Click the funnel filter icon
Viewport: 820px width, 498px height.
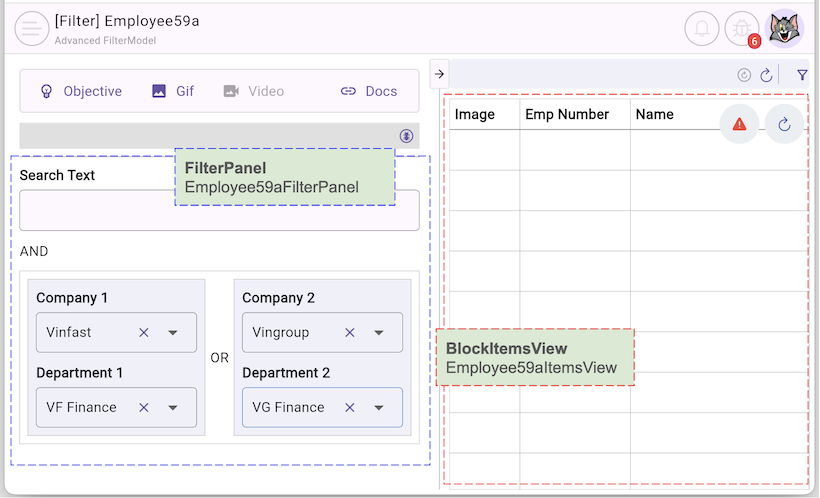[802, 75]
